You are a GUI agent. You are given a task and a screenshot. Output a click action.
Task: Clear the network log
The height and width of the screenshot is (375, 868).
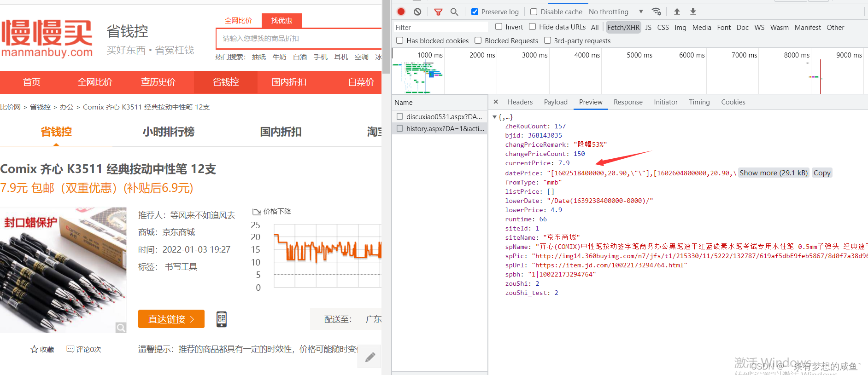coord(417,12)
